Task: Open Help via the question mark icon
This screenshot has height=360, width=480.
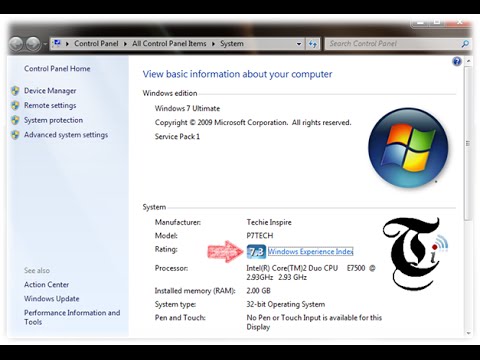Action: (457, 61)
